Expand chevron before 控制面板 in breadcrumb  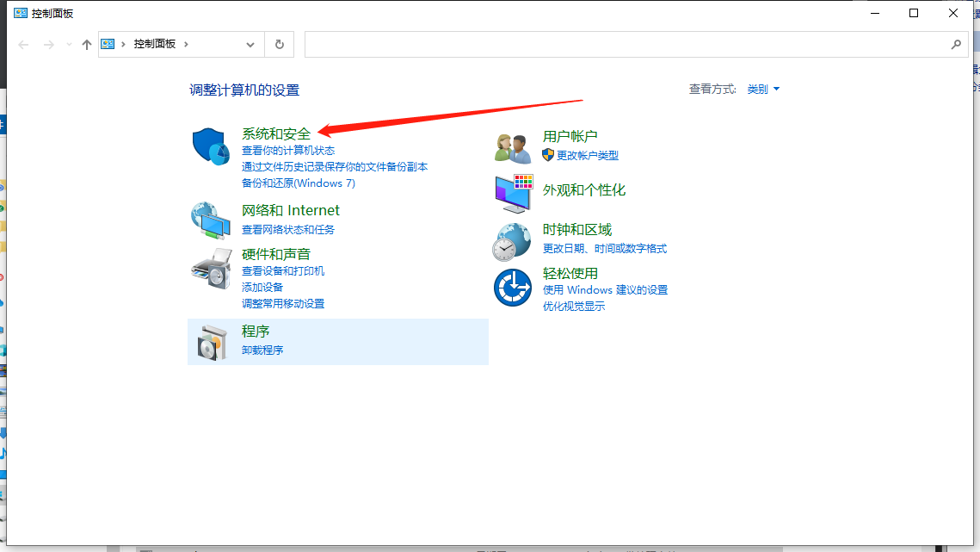pyautogui.click(x=123, y=44)
